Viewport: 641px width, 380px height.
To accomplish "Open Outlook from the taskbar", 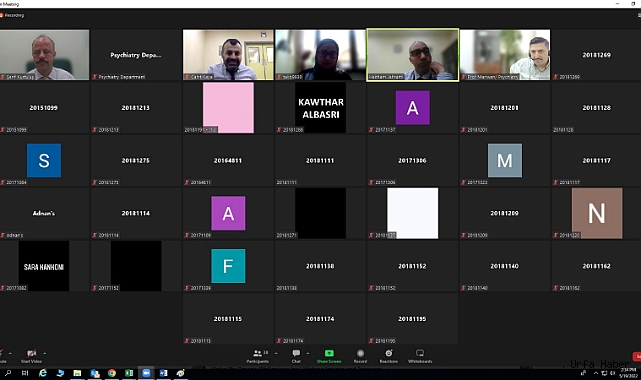I will click(94, 373).
